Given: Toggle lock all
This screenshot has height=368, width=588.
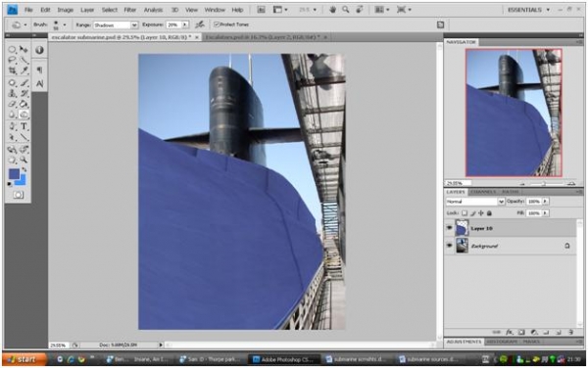Looking at the screenshot, I should [489, 213].
